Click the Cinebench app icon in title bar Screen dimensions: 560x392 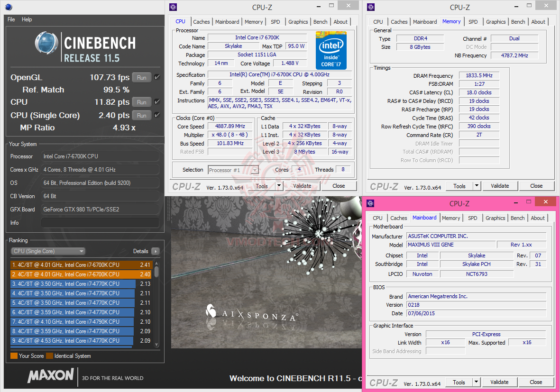[x=9, y=7]
